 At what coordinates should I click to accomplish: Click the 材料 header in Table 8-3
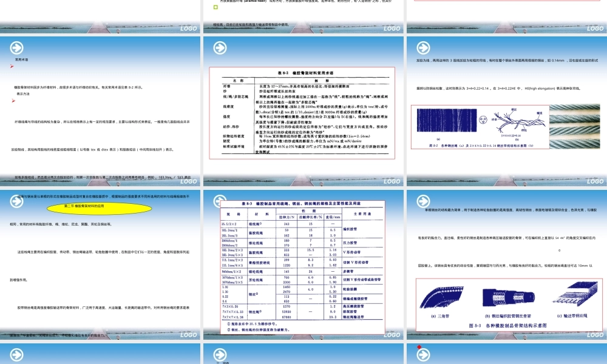[261, 214]
